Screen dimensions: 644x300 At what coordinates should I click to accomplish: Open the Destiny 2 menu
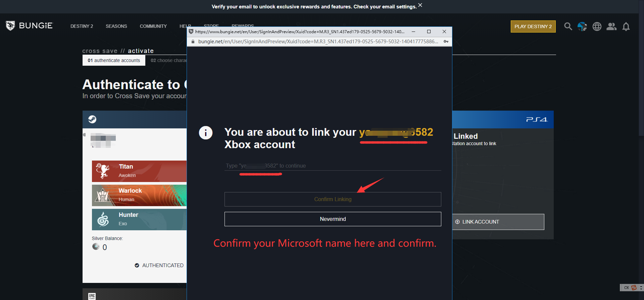(x=82, y=26)
